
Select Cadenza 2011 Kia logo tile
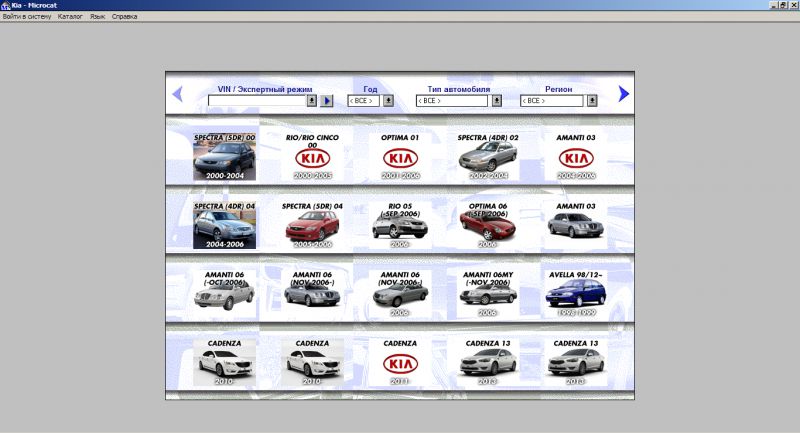click(x=400, y=363)
